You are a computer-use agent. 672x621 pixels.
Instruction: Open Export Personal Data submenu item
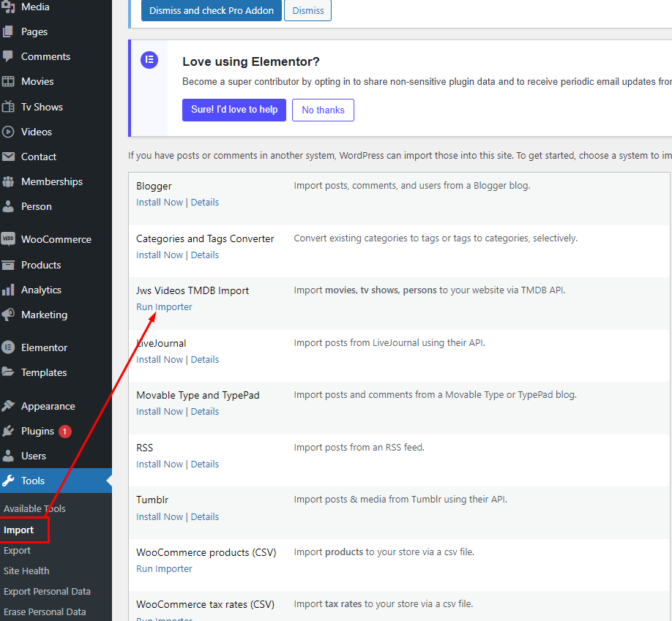tap(47, 592)
